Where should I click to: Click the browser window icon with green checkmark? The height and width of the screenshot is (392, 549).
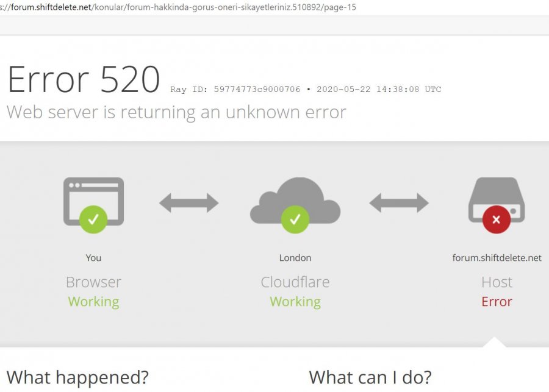coord(93,205)
